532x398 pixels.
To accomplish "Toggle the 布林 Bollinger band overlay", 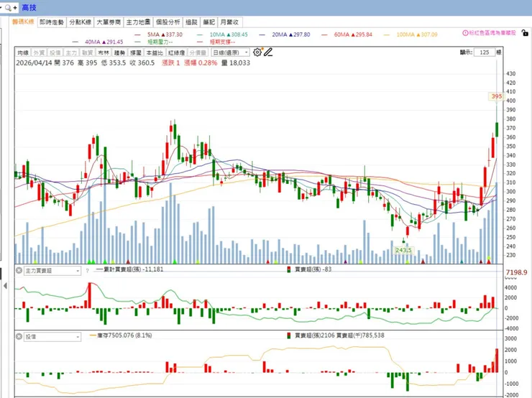I will 104,52.
